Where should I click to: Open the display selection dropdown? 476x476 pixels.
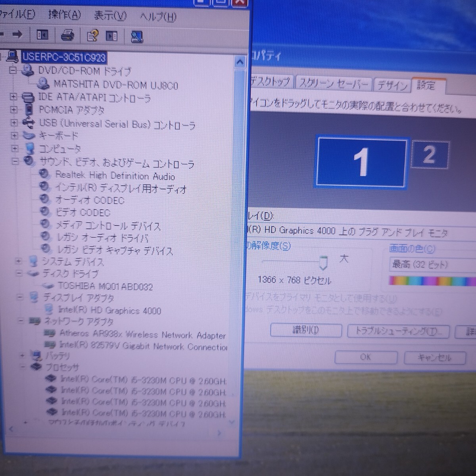click(361, 232)
